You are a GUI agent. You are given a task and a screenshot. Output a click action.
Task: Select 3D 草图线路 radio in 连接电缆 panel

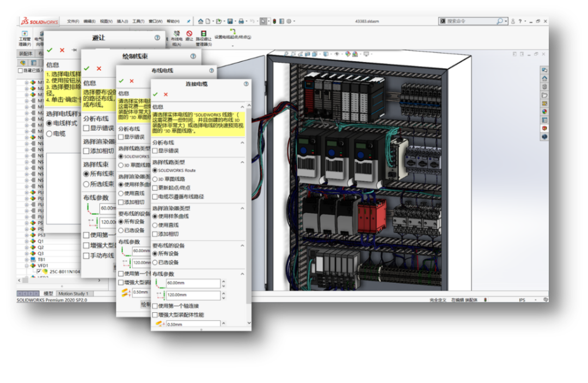point(155,179)
